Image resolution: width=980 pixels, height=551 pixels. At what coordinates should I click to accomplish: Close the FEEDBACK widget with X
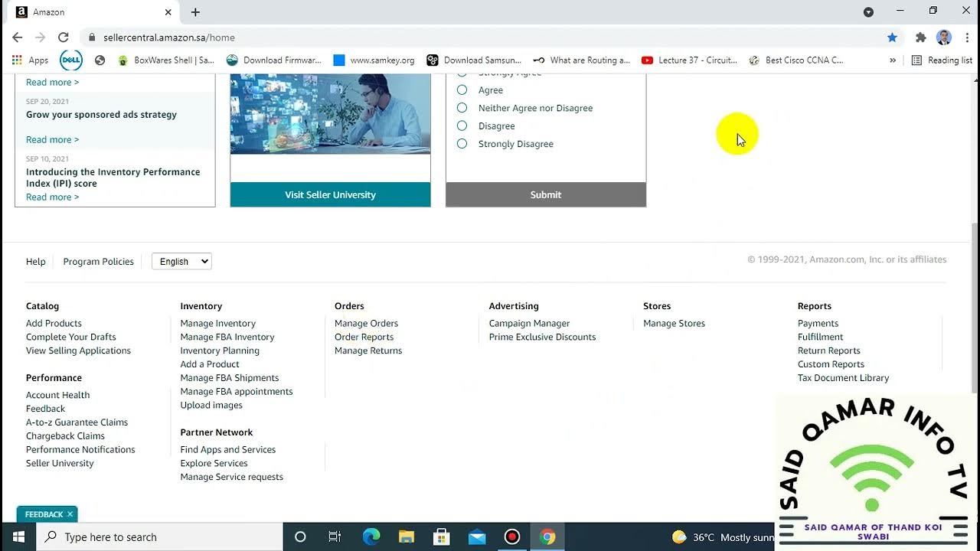tap(70, 514)
